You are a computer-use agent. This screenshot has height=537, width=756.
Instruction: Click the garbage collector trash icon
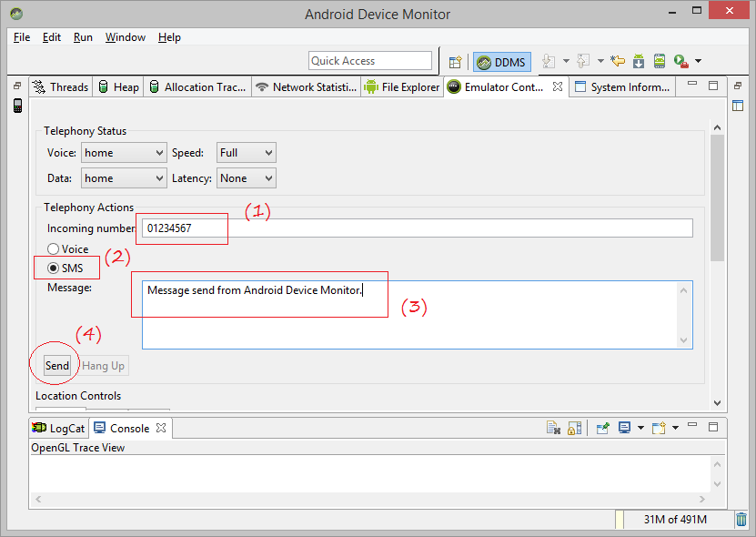(x=741, y=520)
